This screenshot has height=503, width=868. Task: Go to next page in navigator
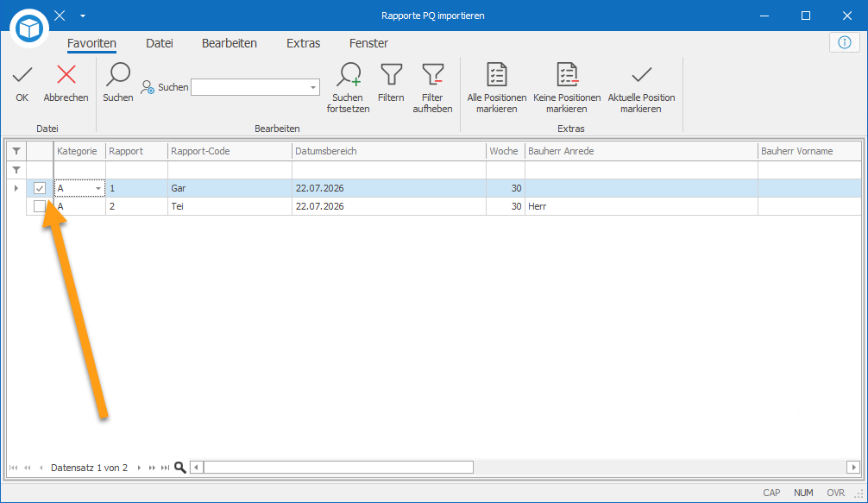(x=152, y=468)
